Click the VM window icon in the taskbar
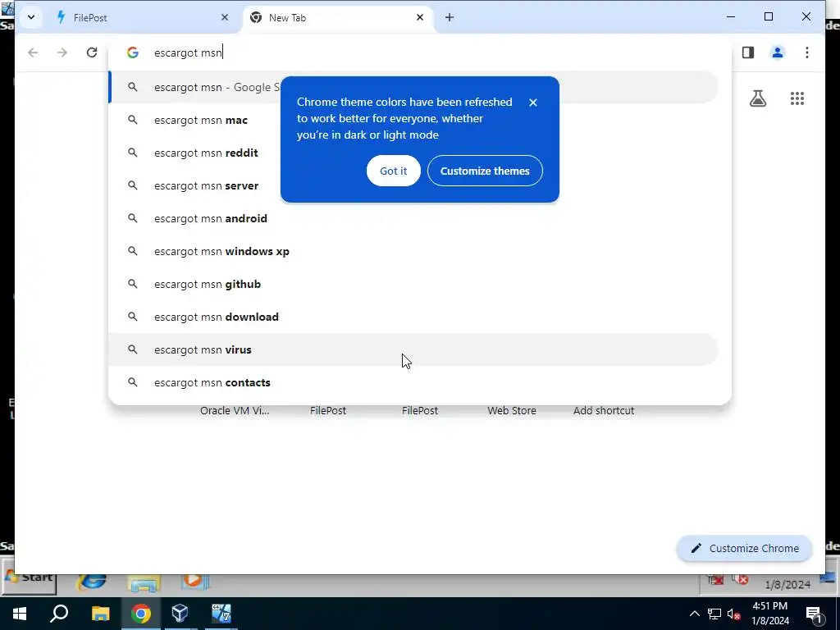Viewport: 840px width, 630px height. pyautogui.click(x=221, y=614)
